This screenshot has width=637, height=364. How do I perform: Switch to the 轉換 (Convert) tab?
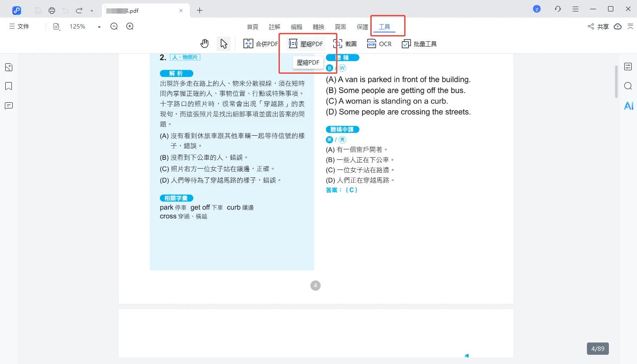[x=318, y=27]
